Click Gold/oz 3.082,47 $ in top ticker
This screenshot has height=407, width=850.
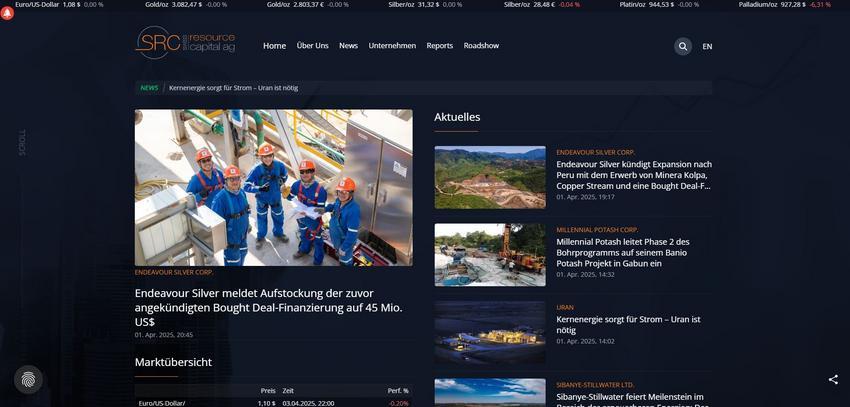pyautogui.click(x=186, y=4)
